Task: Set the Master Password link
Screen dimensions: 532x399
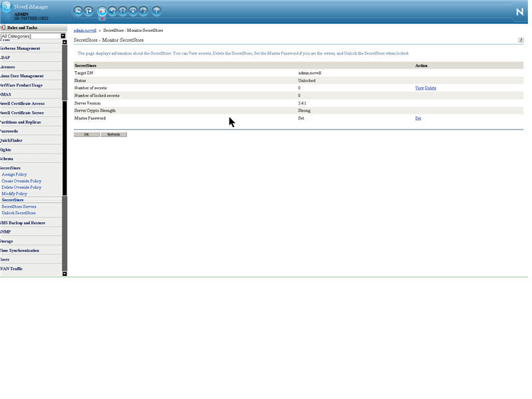Action: click(x=418, y=118)
